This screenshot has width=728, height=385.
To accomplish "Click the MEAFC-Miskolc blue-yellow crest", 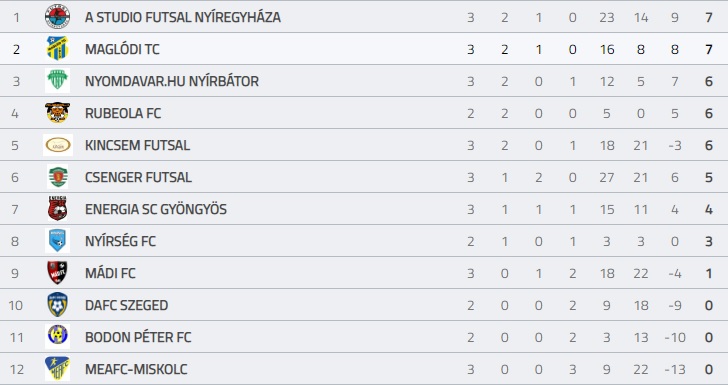I will tap(58, 369).
